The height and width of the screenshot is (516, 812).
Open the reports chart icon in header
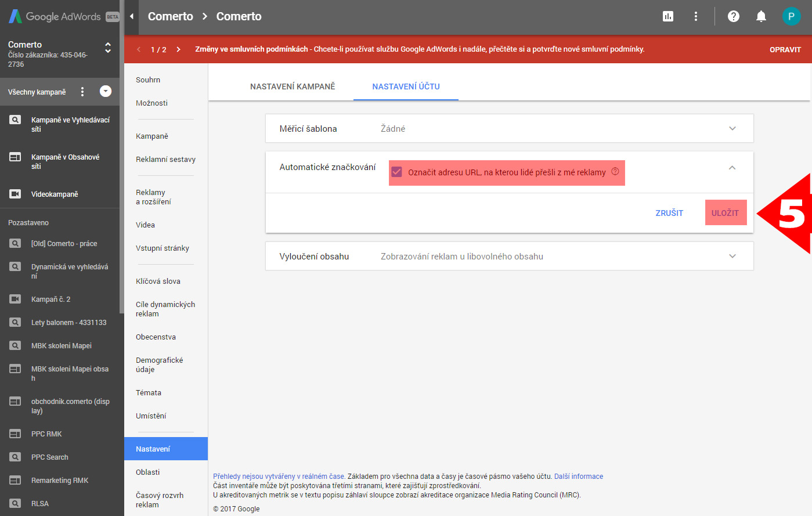[668, 16]
